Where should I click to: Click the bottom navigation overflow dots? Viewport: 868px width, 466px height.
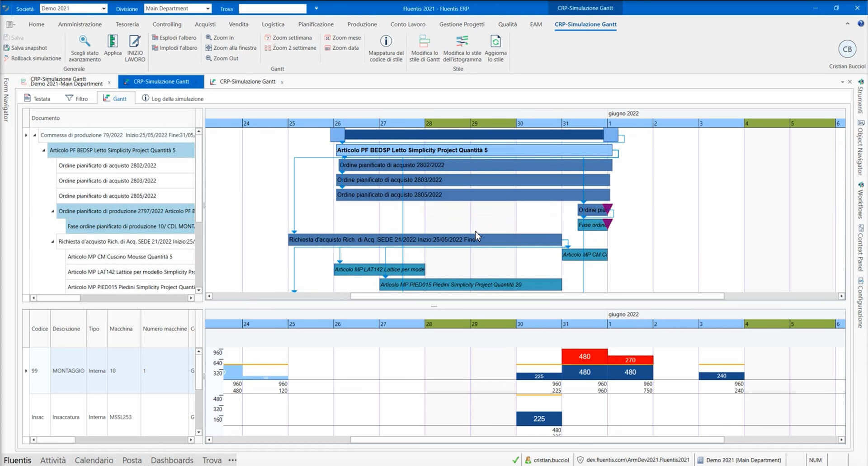coord(232,460)
